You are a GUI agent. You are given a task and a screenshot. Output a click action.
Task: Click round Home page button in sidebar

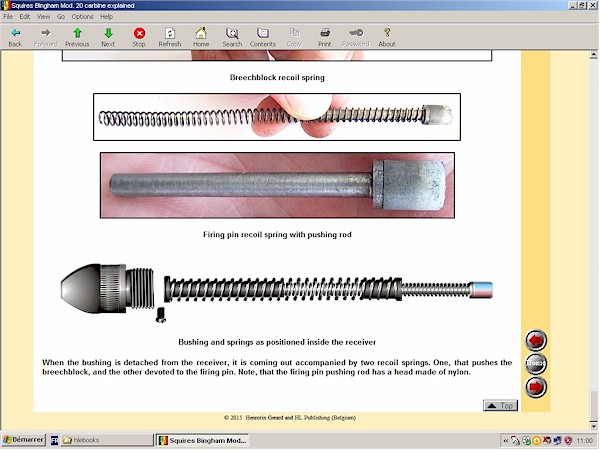tap(536, 363)
